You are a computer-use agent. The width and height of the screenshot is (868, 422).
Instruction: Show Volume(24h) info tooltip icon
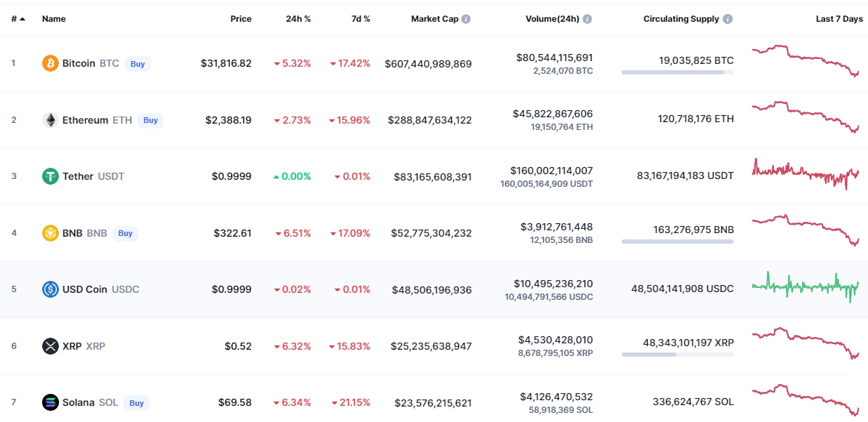coord(587,19)
